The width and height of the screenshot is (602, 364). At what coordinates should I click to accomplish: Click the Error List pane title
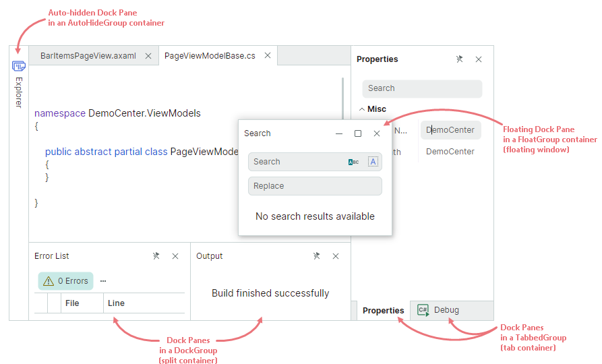(51, 256)
